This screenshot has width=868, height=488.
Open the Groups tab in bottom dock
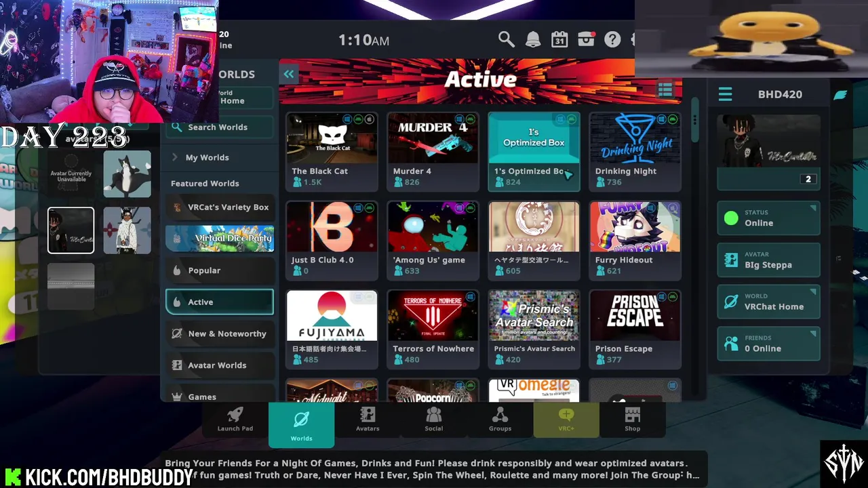[x=500, y=419]
